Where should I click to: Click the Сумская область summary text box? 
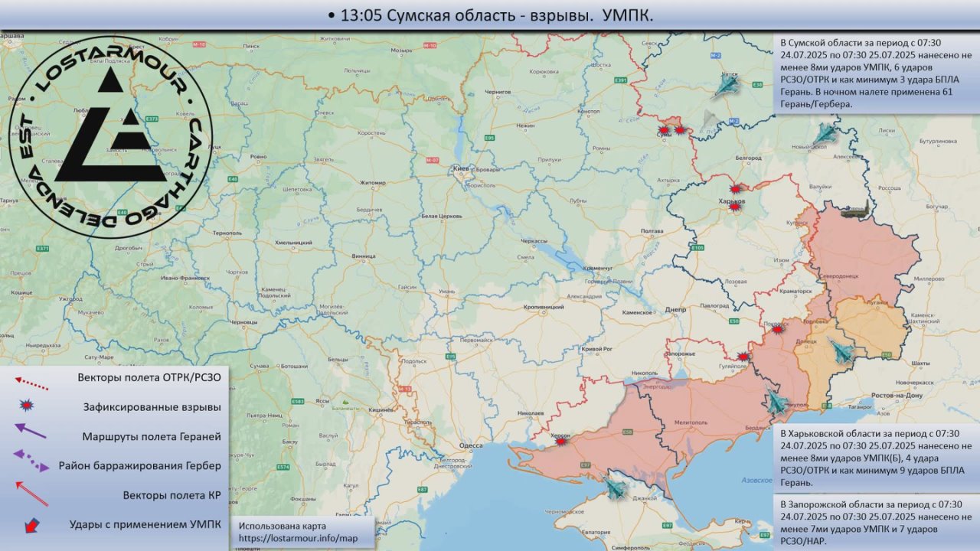pyautogui.click(x=877, y=73)
